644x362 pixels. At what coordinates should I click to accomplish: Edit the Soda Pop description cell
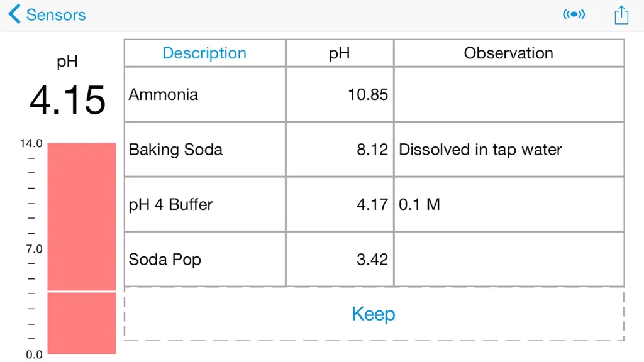[x=204, y=260]
